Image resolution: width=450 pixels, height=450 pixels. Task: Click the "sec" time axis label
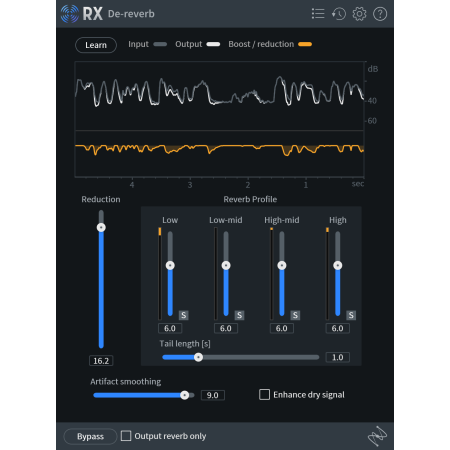coord(358,184)
